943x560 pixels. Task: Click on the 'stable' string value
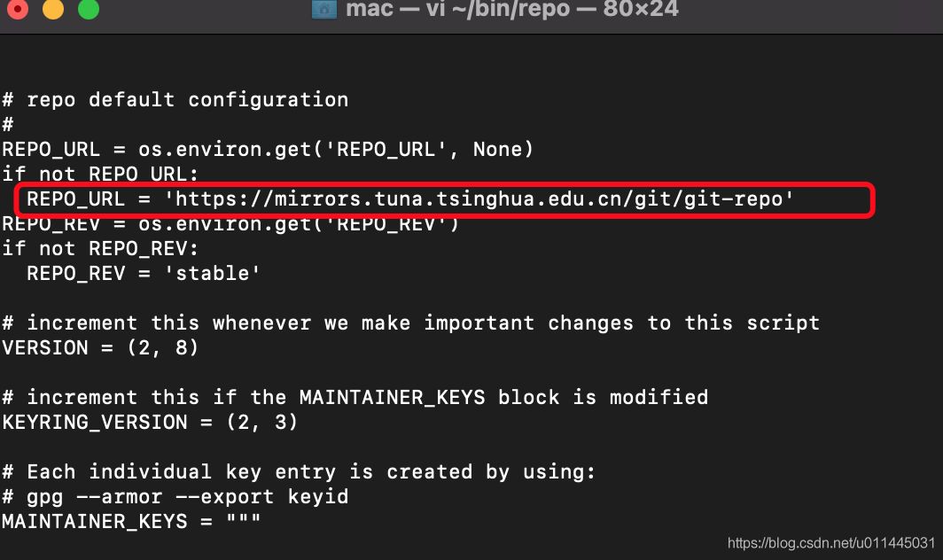point(212,274)
